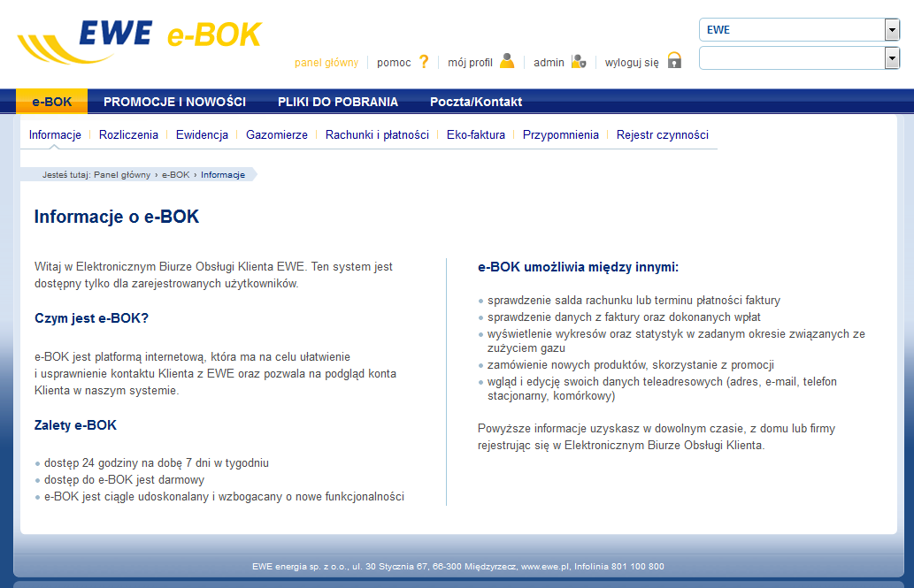Viewport: 914px width, 588px height.
Task: Click the user profile silhouette icon
Action: point(507,61)
